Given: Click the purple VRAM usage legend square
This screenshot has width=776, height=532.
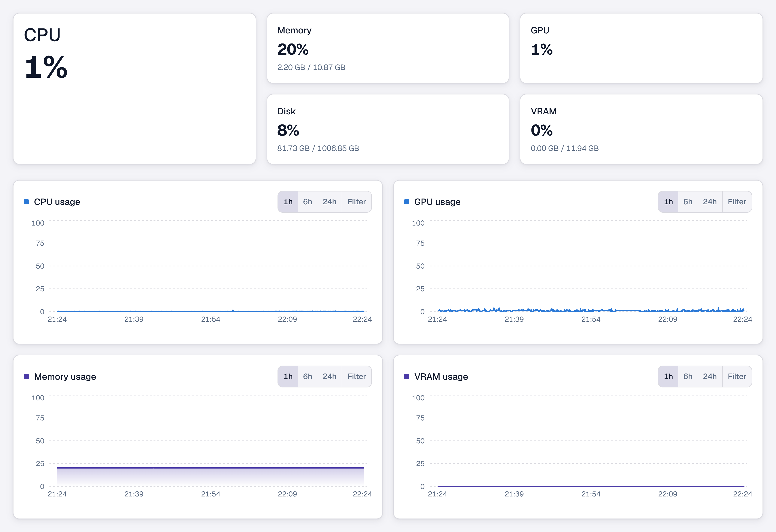Looking at the screenshot, I should [407, 376].
